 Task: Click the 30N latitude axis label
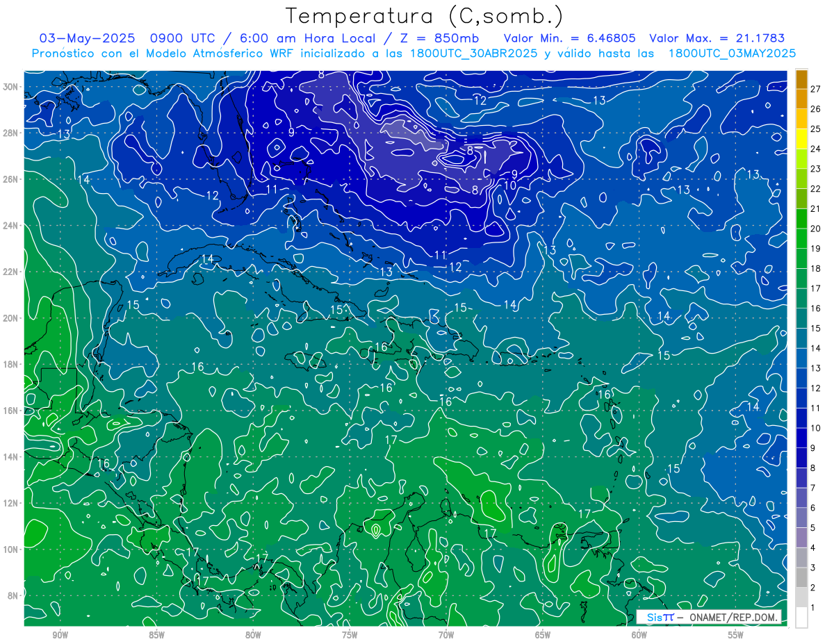(11, 87)
